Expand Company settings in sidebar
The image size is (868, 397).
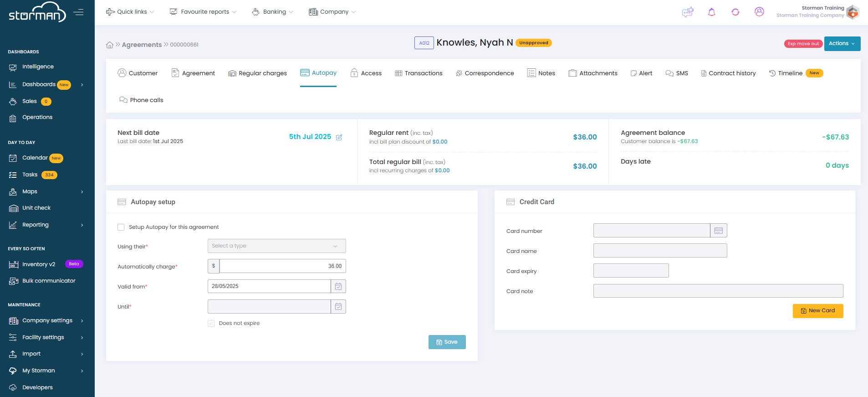[x=46, y=320]
